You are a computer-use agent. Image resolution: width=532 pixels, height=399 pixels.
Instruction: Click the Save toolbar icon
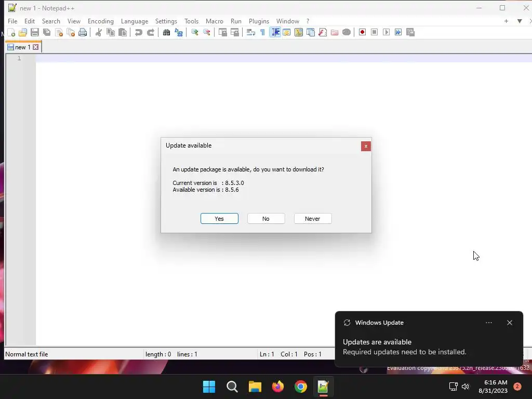[35, 32]
